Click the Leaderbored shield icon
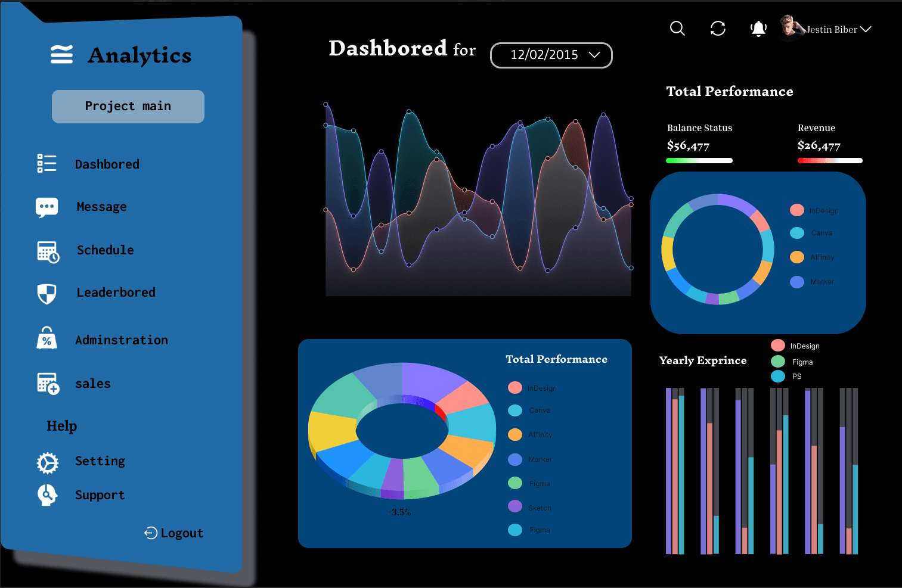Image resolution: width=902 pixels, height=588 pixels. coord(47,294)
